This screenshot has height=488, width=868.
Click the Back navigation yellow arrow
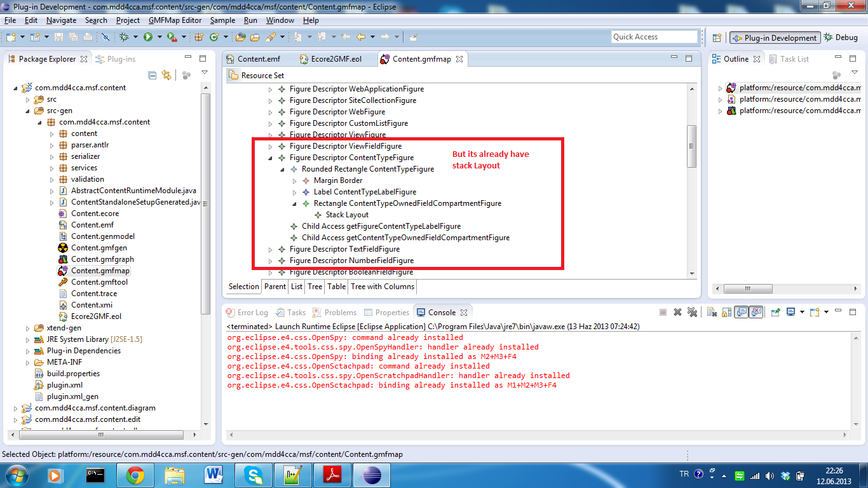(x=361, y=37)
